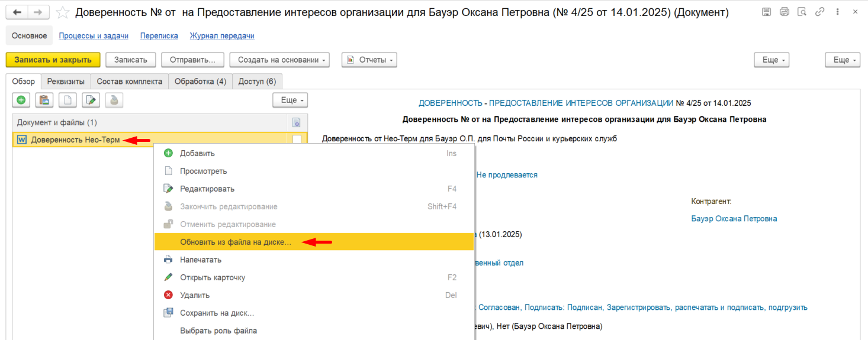This screenshot has width=868, height=340.
Task: Click the Не продлевается link
Action: pos(507,175)
